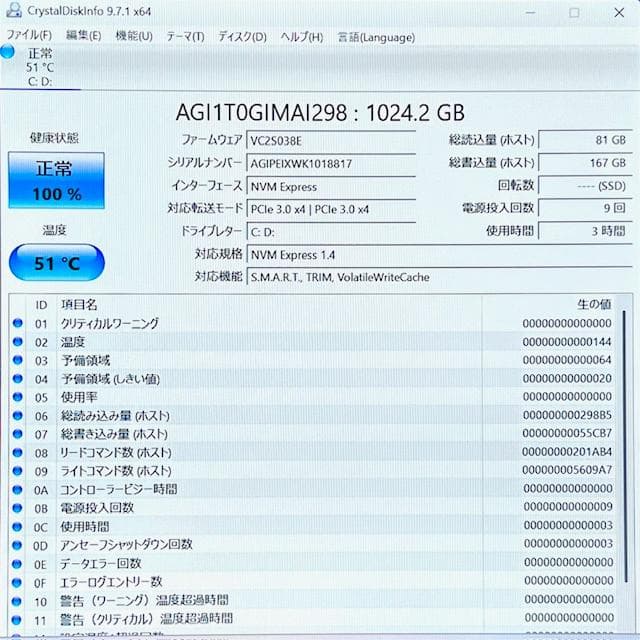Select raw value 0000000000009 of 電源投入回数
Image resolution: width=640 pixels, height=640 pixels.
point(568,507)
